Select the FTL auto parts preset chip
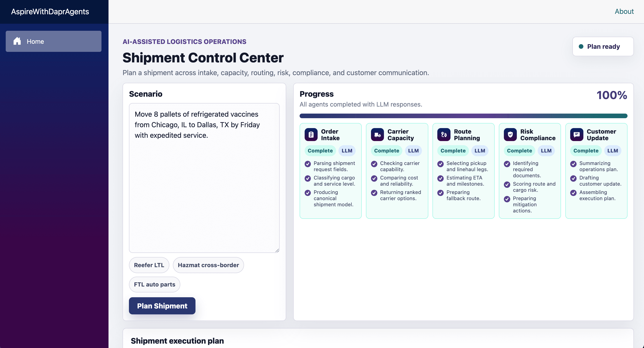Viewport: 644px width, 348px height. pyautogui.click(x=154, y=285)
